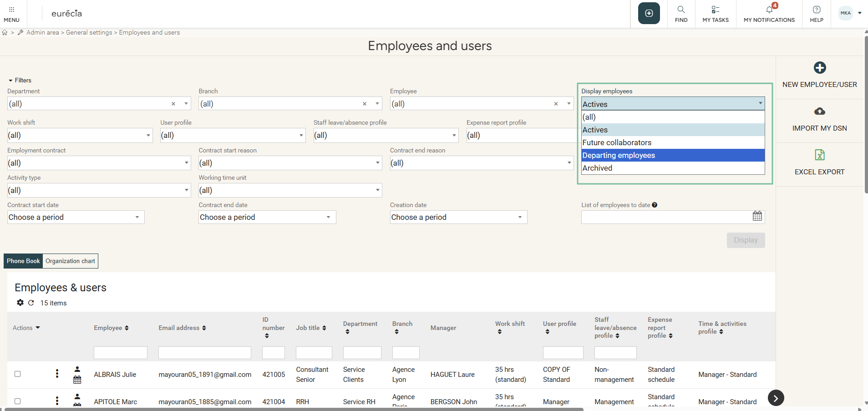Viewport: 868px width, 411px height.
Task: Open calendar picker for List of employees to date
Action: [757, 216]
